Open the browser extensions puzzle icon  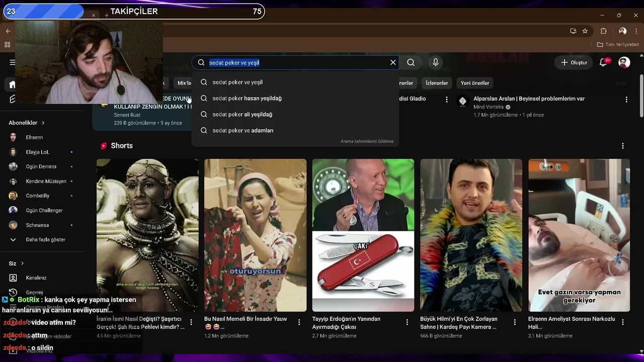coord(604,31)
